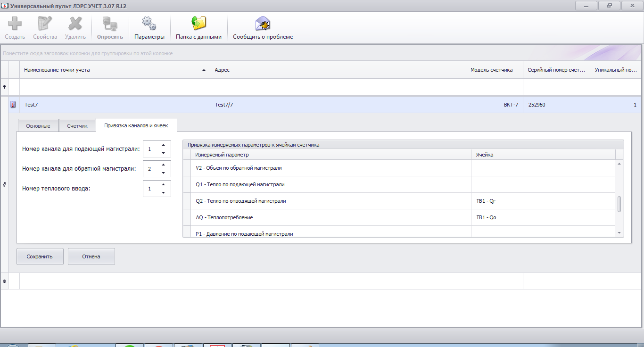Click the ТВ1 - Qг cell
The image size is (644, 347).
[543, 201]
